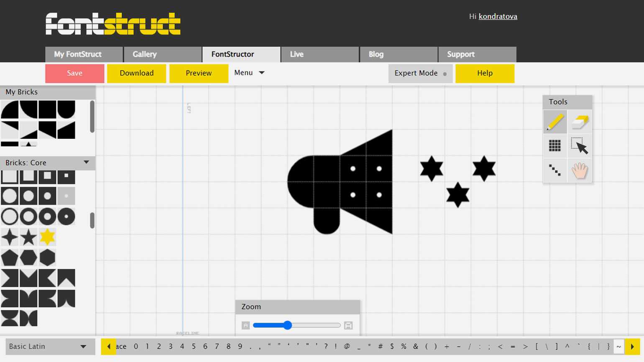This screenshot has width=644, height=362.
Task: Activate the Selection arrow tool
Action: 580,146
